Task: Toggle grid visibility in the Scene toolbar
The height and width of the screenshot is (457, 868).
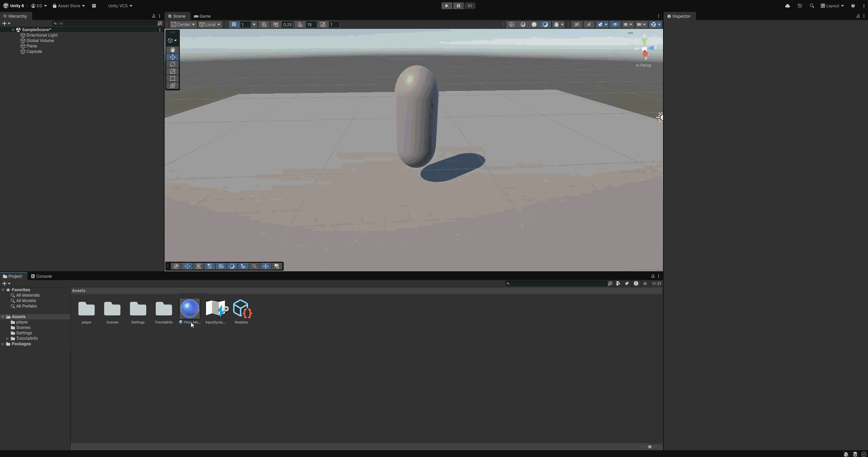Action: 234,24
